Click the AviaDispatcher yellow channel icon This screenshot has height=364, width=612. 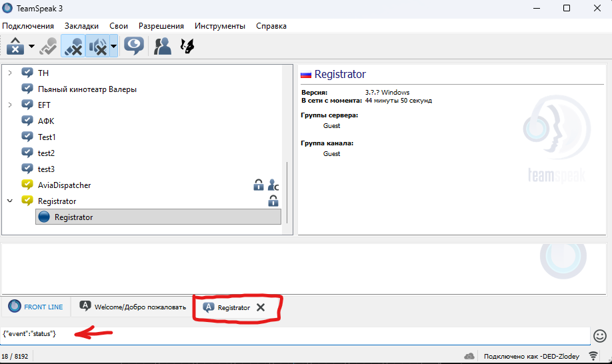(27, 185)
